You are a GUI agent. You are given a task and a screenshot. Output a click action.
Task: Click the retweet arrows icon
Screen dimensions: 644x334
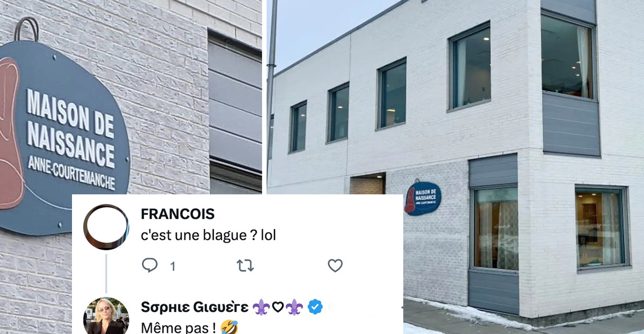tap(245, 266)
